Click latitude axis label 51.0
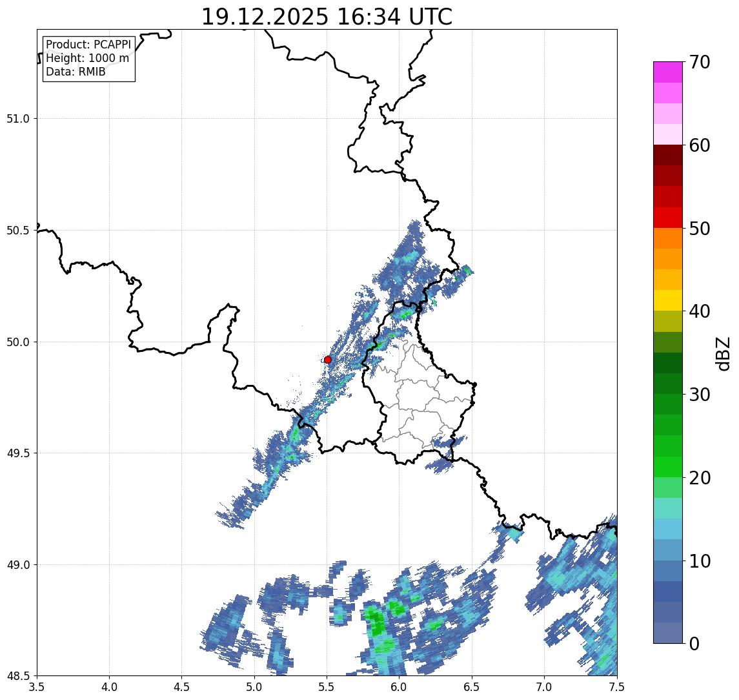 (18, 118)
